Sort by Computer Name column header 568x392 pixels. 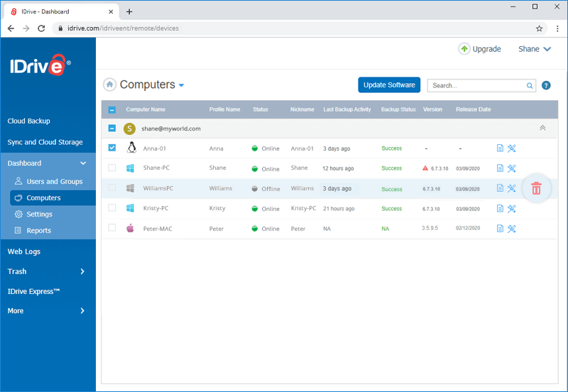point(146,109)
